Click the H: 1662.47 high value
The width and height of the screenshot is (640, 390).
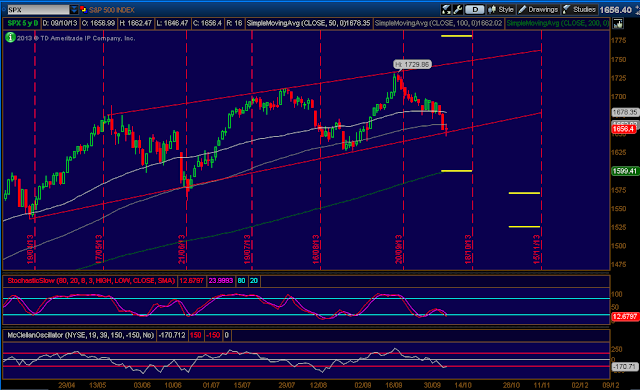[136, 23]
